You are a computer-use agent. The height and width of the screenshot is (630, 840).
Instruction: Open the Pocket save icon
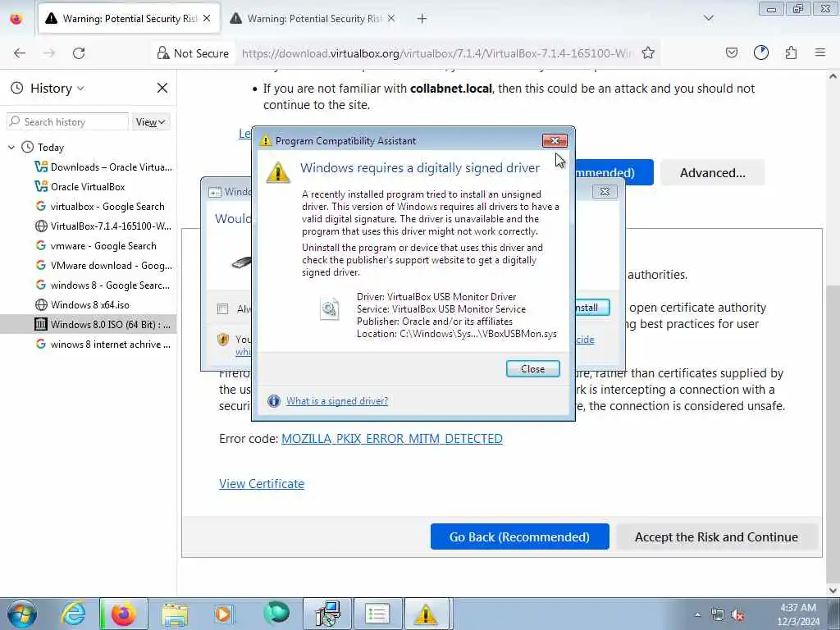732,53
